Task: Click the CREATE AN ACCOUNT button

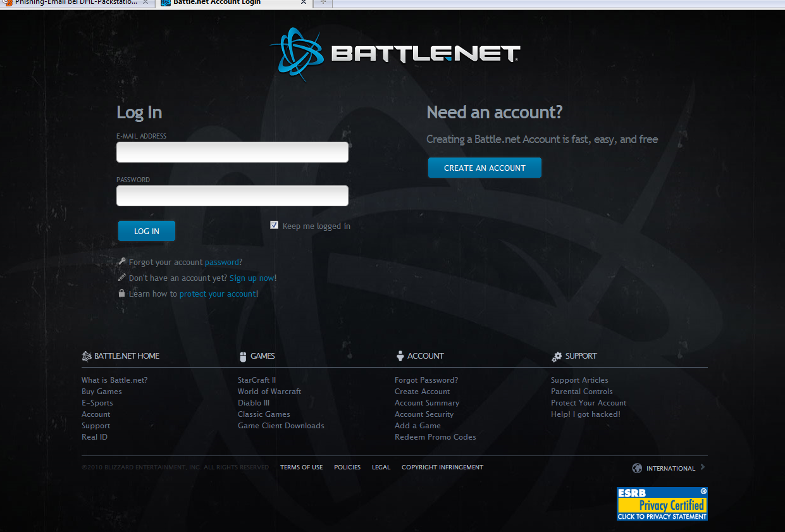Action: (x=485, y=168)
